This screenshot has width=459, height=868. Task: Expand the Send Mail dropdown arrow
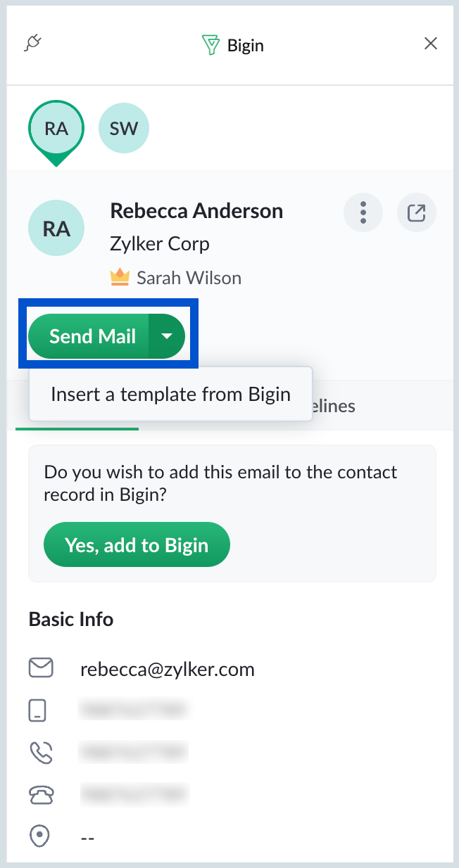167,336
